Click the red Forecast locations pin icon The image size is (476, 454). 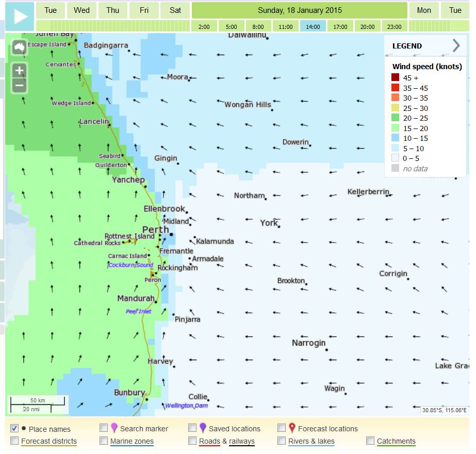(x=292, y=428)
